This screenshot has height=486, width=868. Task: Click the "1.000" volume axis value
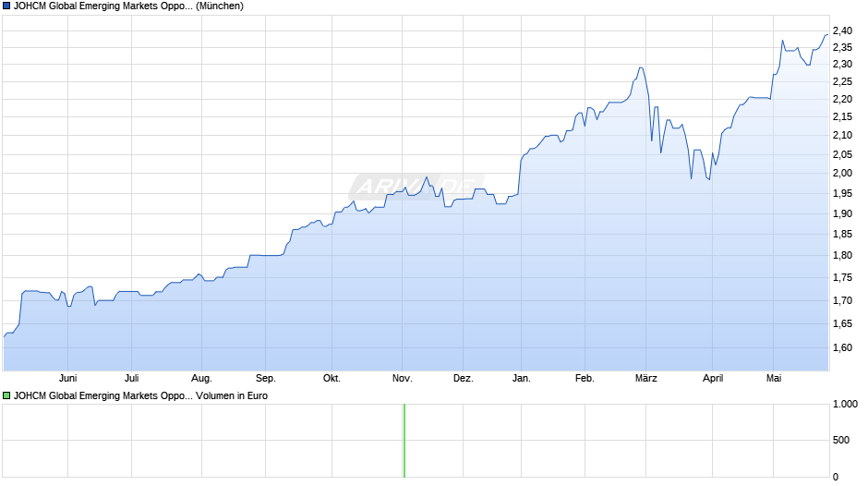[845, 405]
